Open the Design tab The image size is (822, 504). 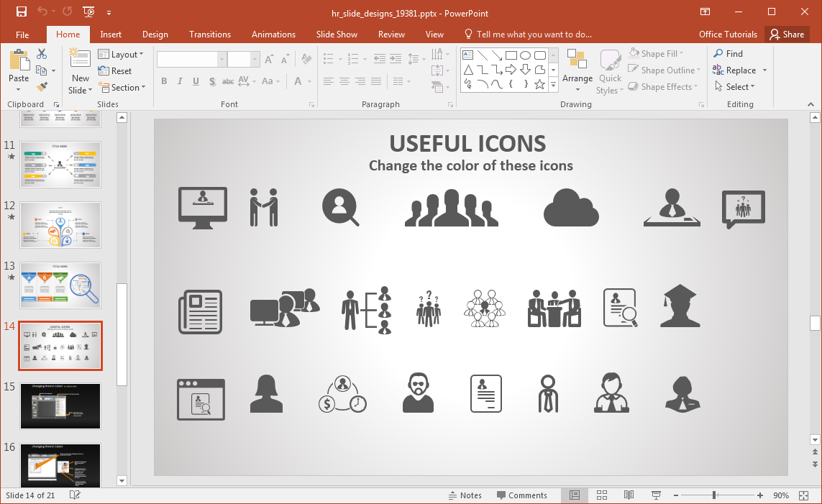pos(155,35)
